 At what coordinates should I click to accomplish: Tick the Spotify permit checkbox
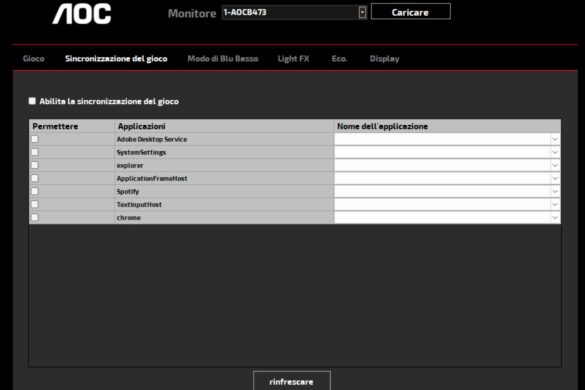(35, 191)
